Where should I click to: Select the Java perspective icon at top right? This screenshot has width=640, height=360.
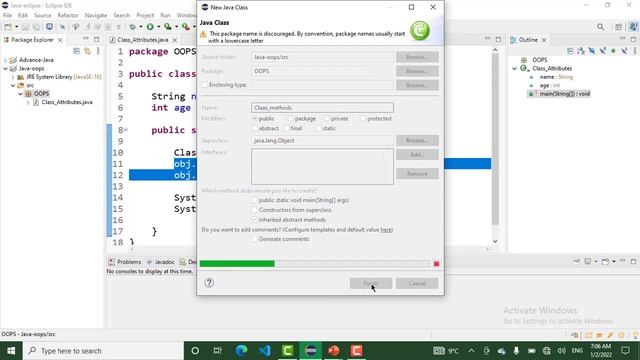click(x=633, y=27)
